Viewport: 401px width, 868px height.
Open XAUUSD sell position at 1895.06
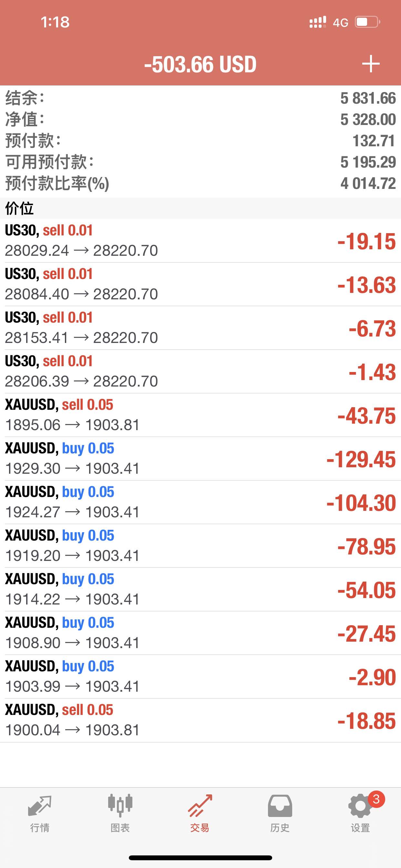coord(200,415)
